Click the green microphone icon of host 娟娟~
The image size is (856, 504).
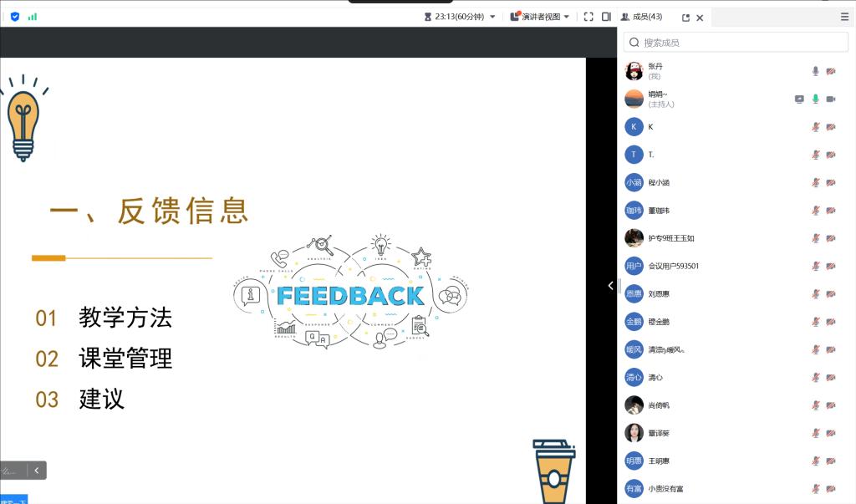tap(815, 99)
